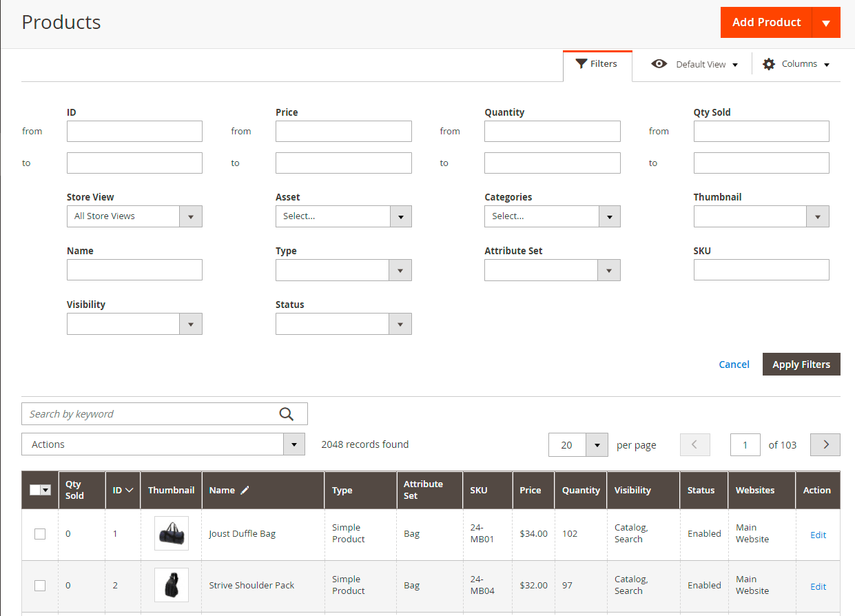The width and height of the screenshot is (855, 616).
Task: Click the Qty Sold from input field
Action: 761,131
